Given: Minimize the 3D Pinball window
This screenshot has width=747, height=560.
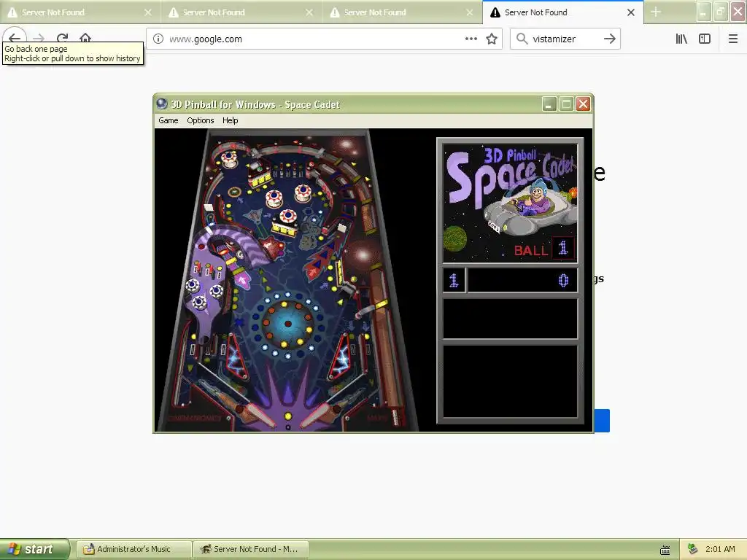Looking at the screenshot, I should [x=549, y=104].
